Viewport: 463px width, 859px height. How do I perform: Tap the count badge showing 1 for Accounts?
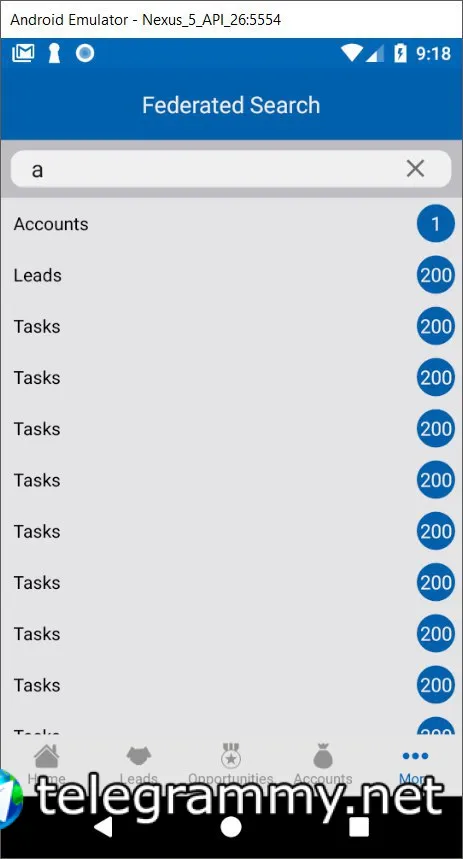436,224
